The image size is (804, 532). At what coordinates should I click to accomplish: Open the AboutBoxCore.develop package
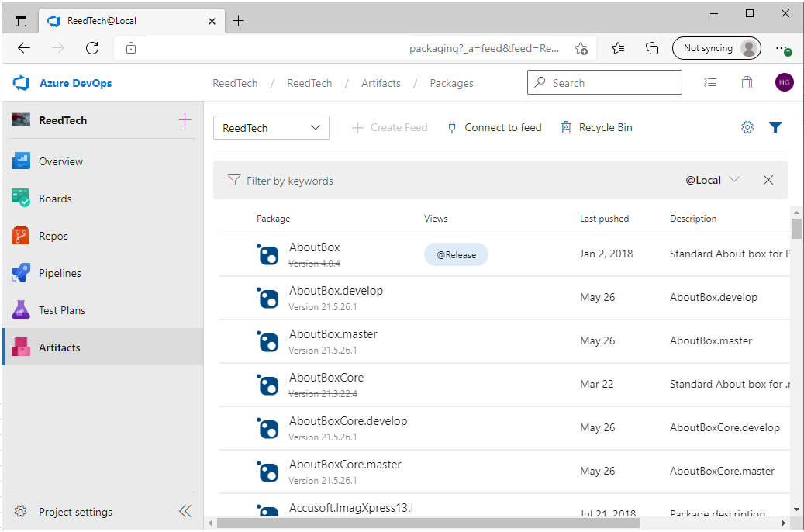point(348,421)
